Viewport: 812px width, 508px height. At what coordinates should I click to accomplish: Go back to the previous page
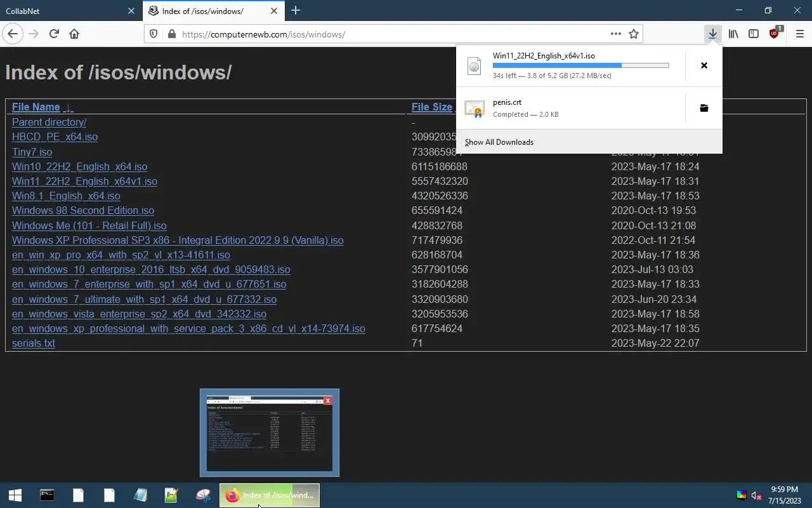(x=13, y=34)
